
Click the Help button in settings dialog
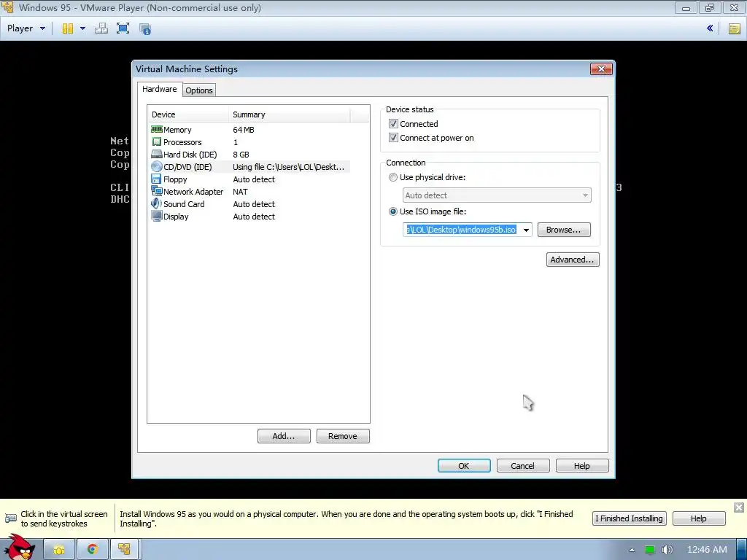click(582, 466)
